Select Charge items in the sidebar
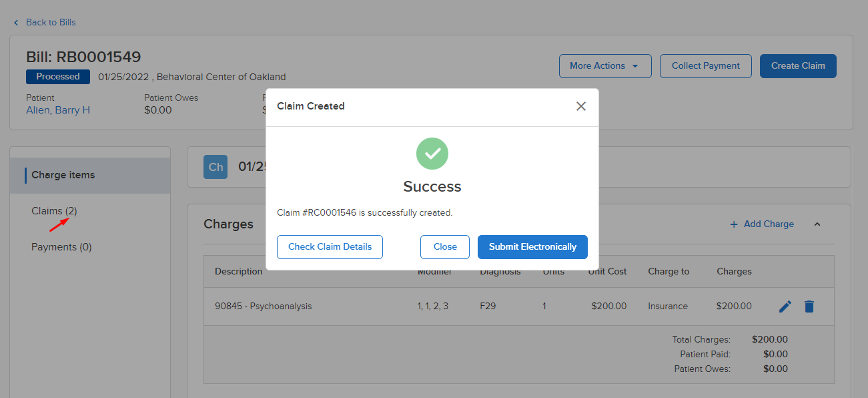 (61, 174)
